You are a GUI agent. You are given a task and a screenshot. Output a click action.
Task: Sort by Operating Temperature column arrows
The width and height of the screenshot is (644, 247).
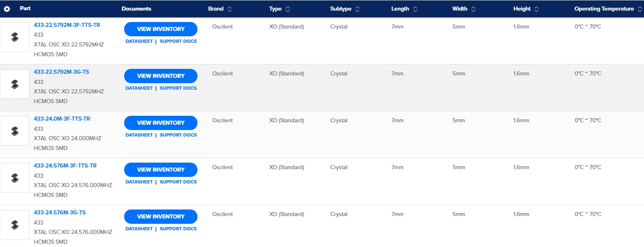coord(640,9)
